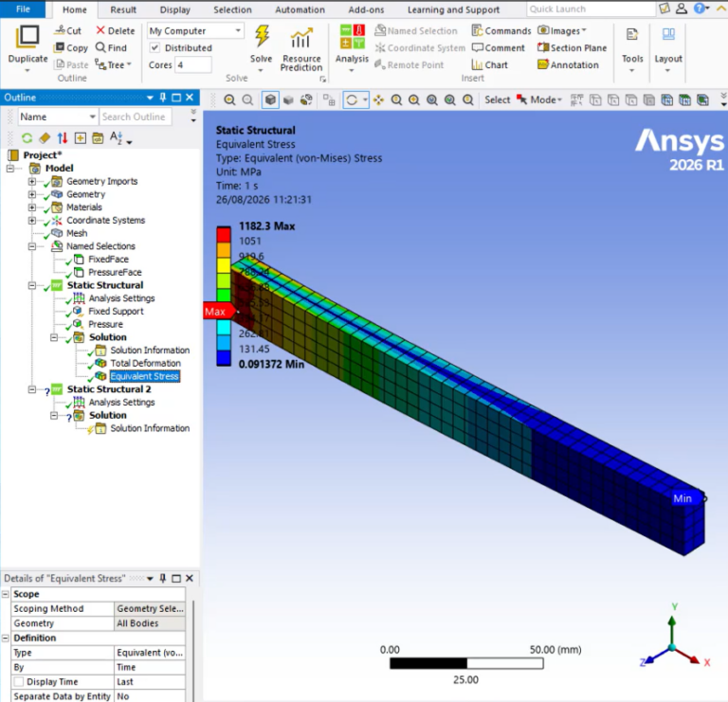Click the Cut tool
Screen dimensions: 728x702
point(68,30)
